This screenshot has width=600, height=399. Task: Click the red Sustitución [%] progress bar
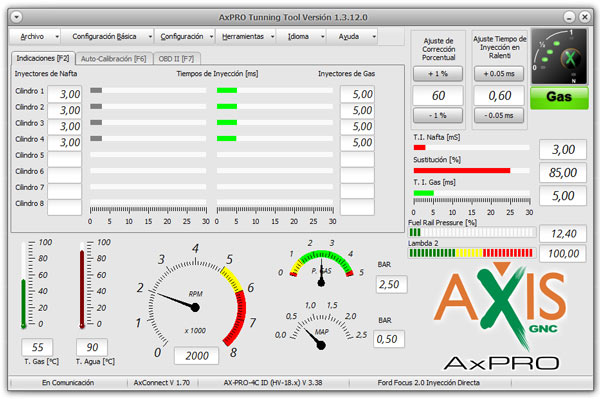(462, 170)
